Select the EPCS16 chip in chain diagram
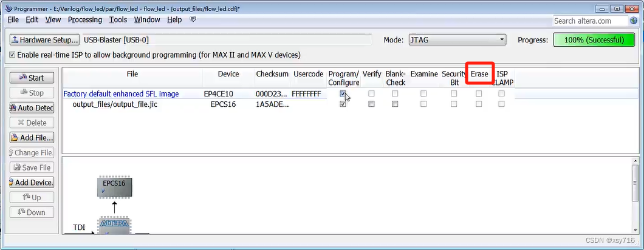The width and height of the screenshot is (644, 250). (115, 187)
